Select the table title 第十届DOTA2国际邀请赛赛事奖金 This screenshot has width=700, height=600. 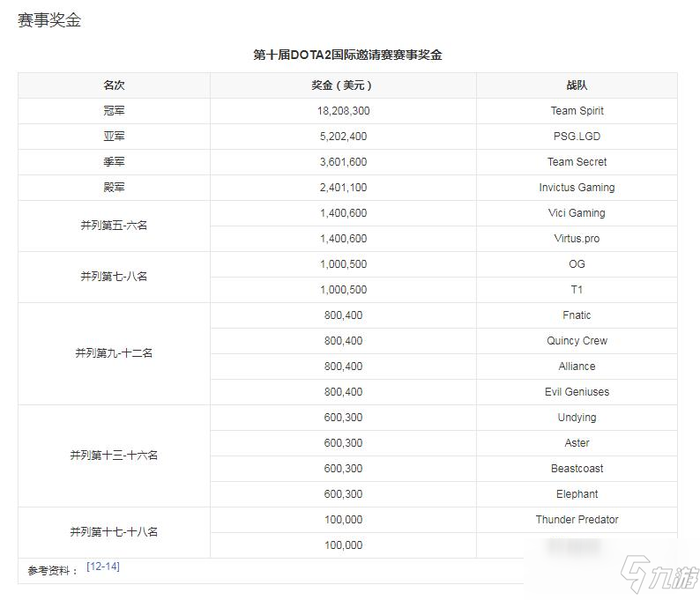coord(347,55)
